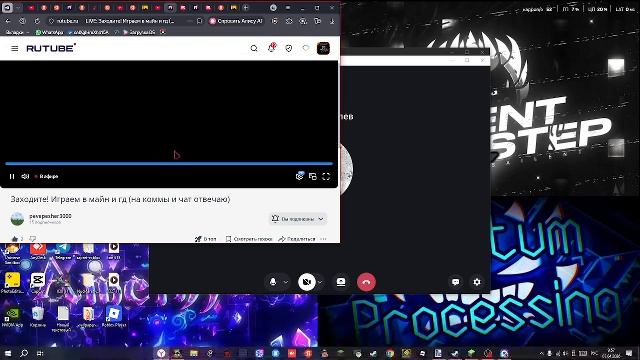Image resolution: width=640 pixels, height=360 pixels.
Task: Open Rutube search
Action: pyautogui.click(x=254, y=49)
